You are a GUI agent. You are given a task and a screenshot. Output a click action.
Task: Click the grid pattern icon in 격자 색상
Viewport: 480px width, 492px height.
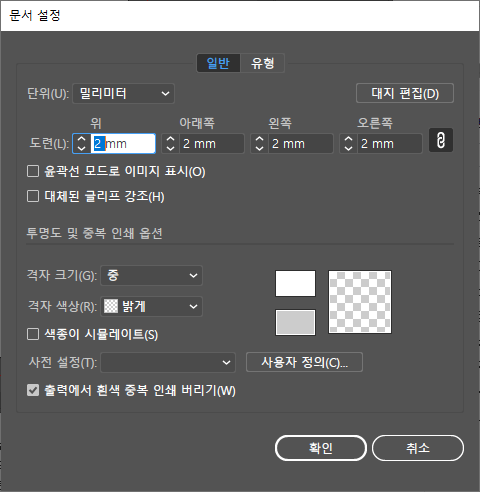pyautogui.click(x=111, y=306)
